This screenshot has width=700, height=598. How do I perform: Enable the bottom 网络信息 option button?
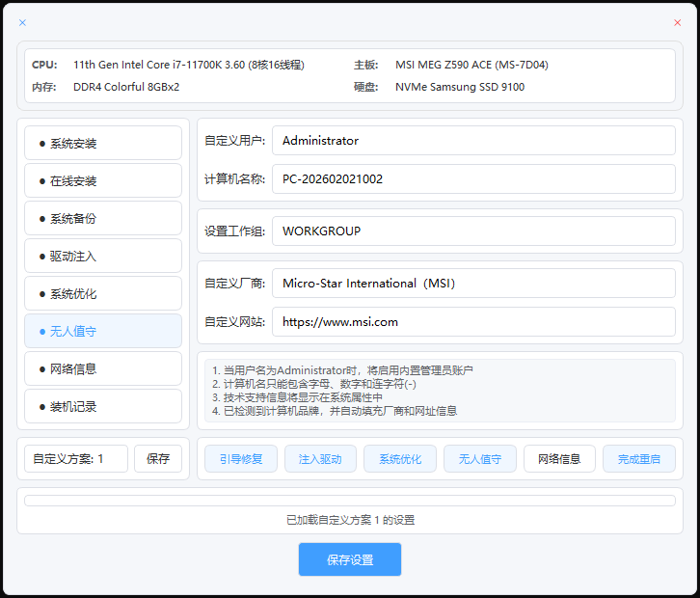(x=559, y=459)
